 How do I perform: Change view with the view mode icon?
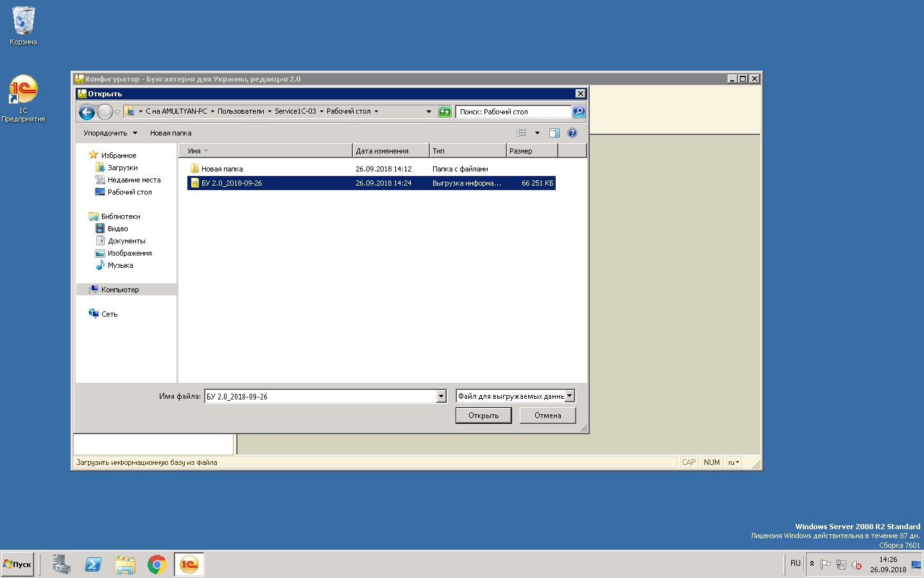pos(522,133)
